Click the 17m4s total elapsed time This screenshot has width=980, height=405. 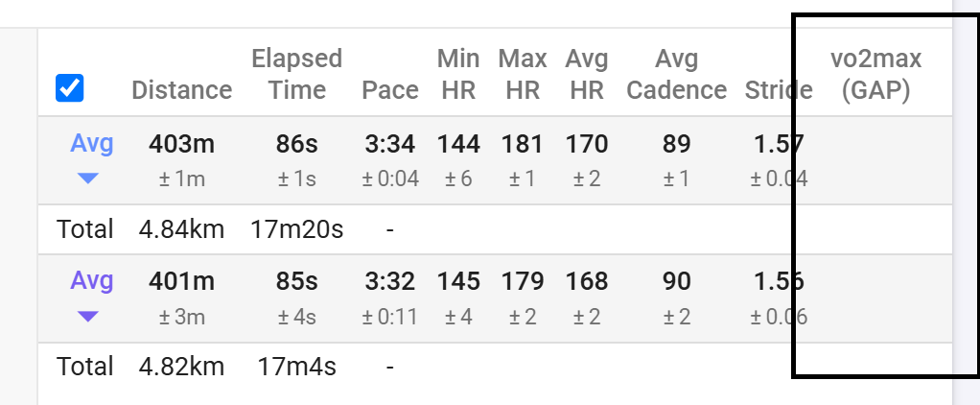point(297,367)
